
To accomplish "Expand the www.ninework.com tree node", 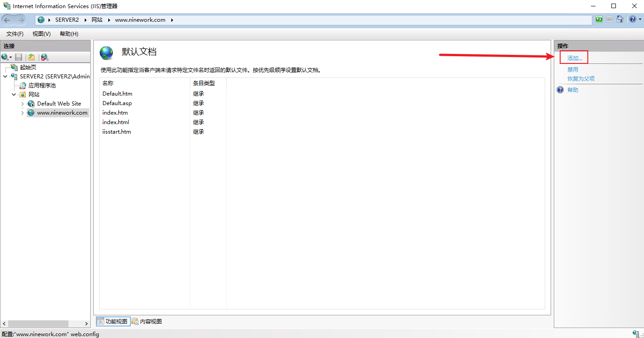I will pos(23,113).
